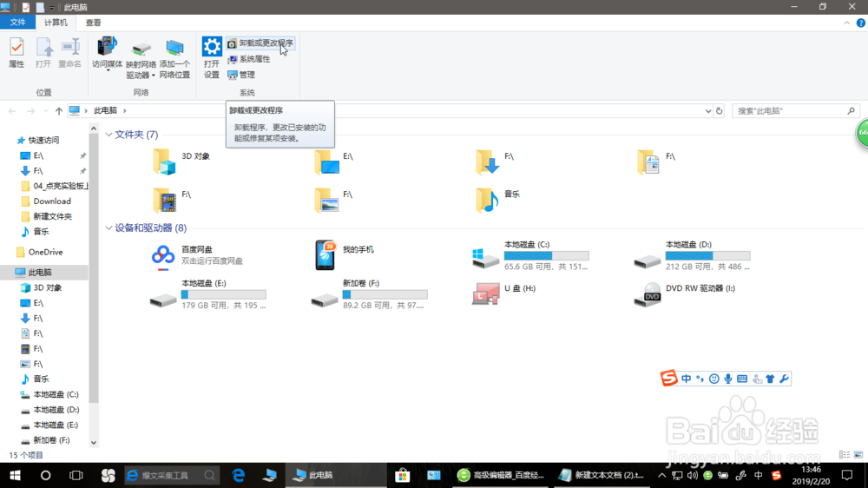Open the 访问媒体 dropdown arrow
This screenshot has height=488, width=868.
tap(108, 71)
